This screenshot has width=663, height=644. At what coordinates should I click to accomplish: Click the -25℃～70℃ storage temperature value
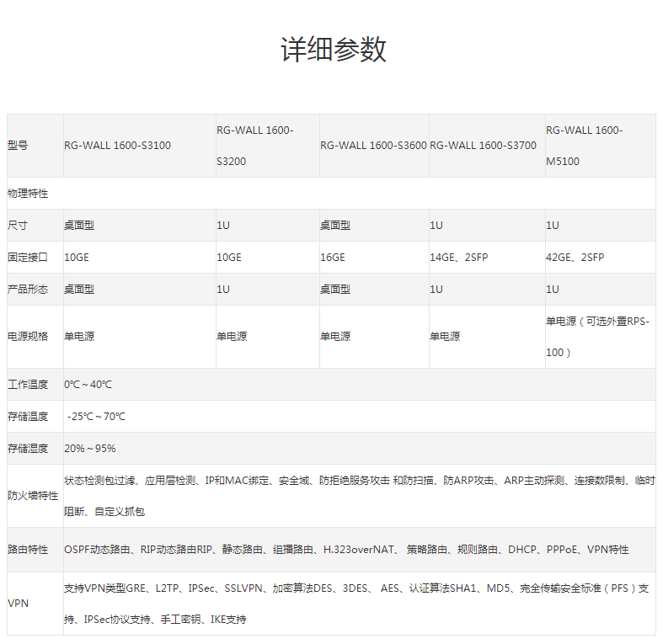pos(96,417)
